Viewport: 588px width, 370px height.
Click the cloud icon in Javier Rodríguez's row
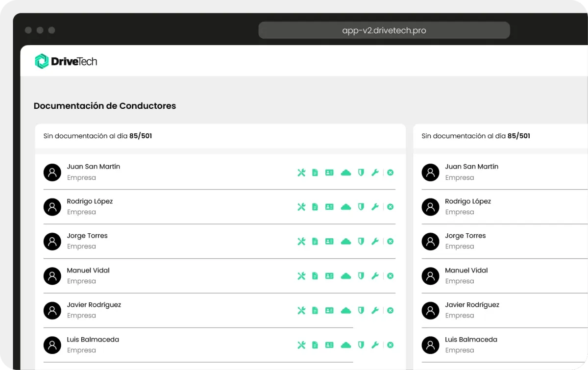346,310
